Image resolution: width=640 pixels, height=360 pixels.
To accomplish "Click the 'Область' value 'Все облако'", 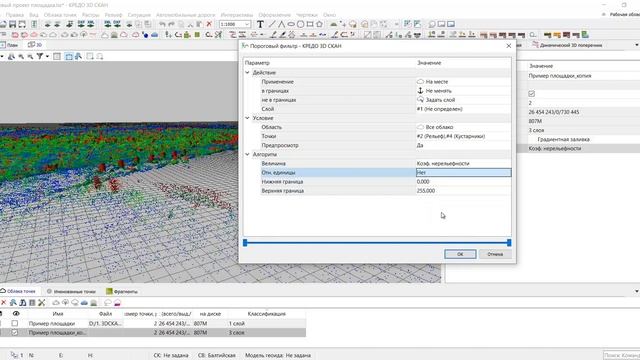I will pos(463,127).
